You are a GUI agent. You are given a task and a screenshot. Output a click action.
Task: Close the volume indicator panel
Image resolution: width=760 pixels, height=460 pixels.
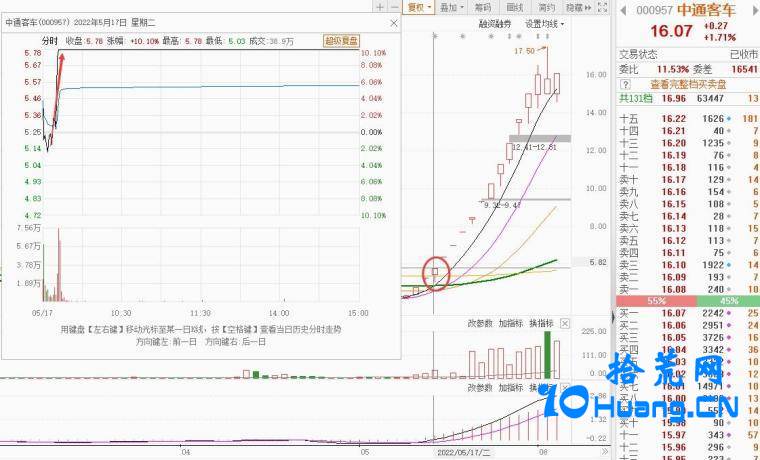pos(565,323)
